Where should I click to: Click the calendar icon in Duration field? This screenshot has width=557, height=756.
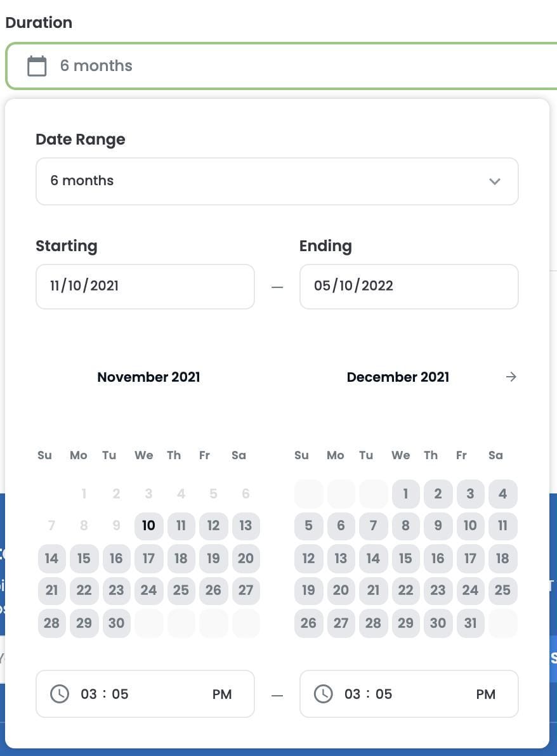(37, 65)
